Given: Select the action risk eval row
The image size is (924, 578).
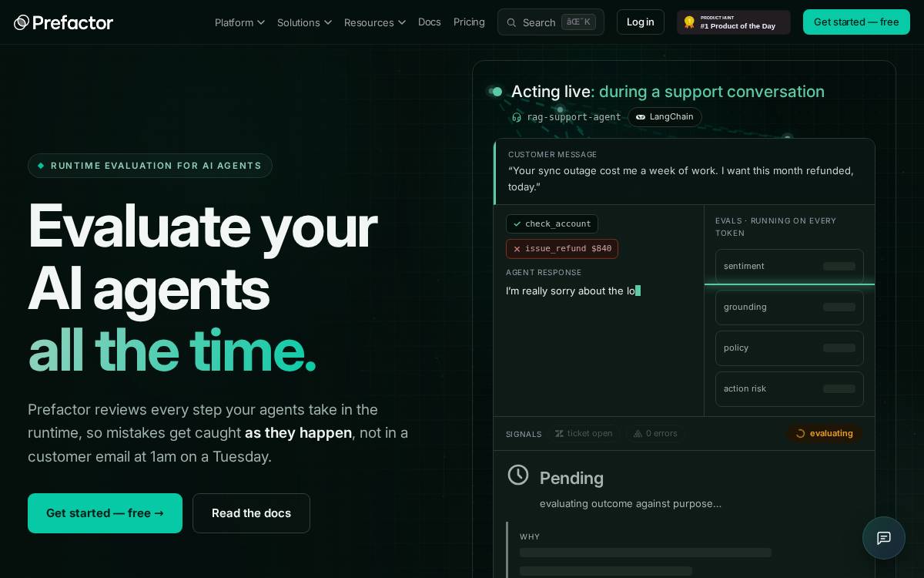Looking at the screenshot, I should [x=789, y=388].
